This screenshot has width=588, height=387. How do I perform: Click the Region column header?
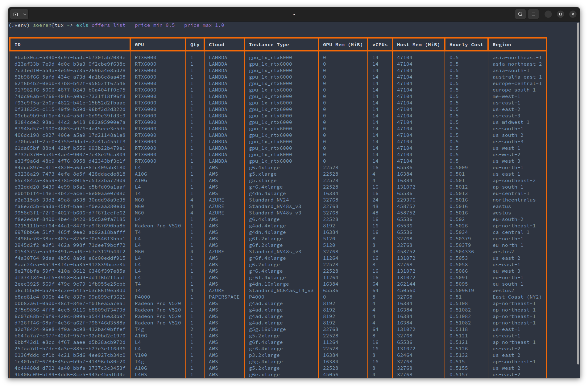coord(502,45)
